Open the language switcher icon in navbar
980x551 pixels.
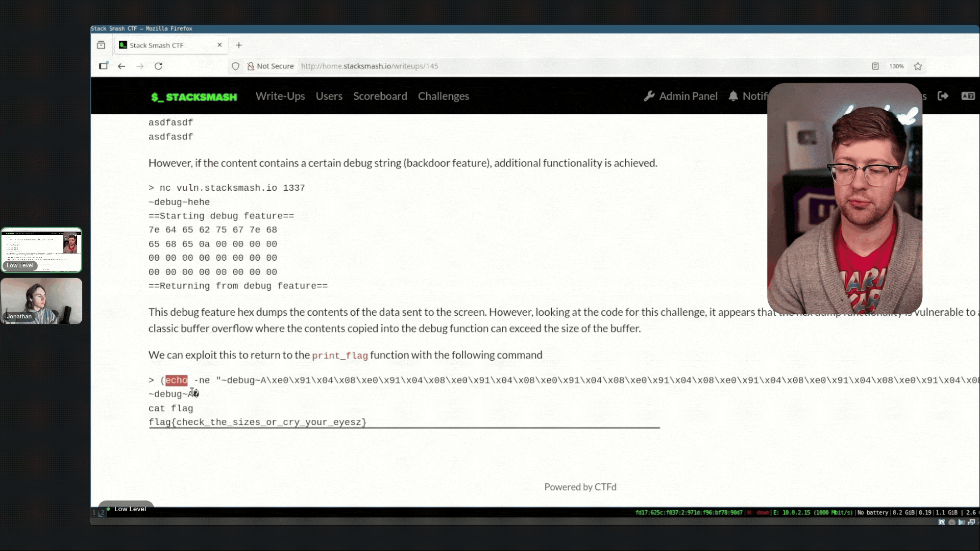[x=968, y=96]
